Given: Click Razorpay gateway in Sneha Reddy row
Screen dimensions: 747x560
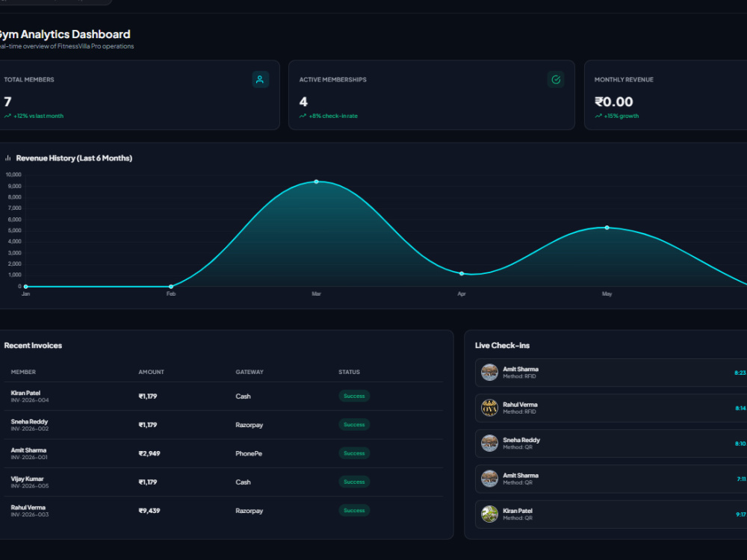Looking at the screenshot, I should pos(249,425).
